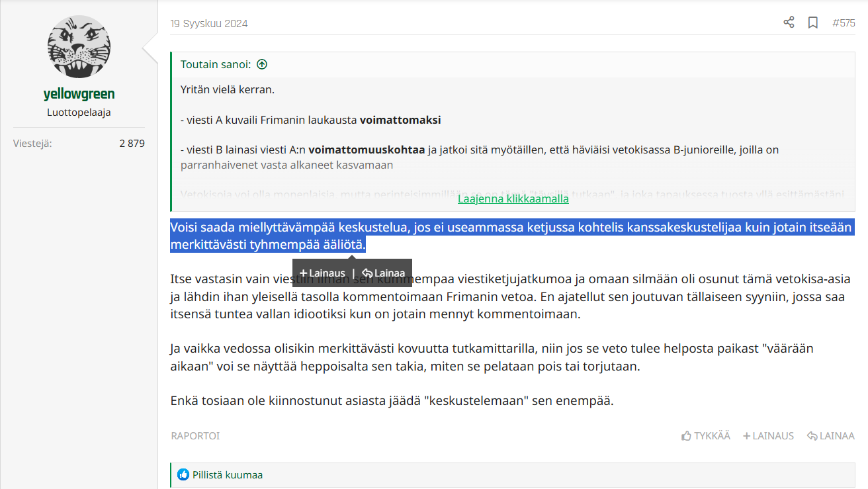Screen dimensions: 868x489
Task: Report the post with RAPORTOI
Action: 195,435
